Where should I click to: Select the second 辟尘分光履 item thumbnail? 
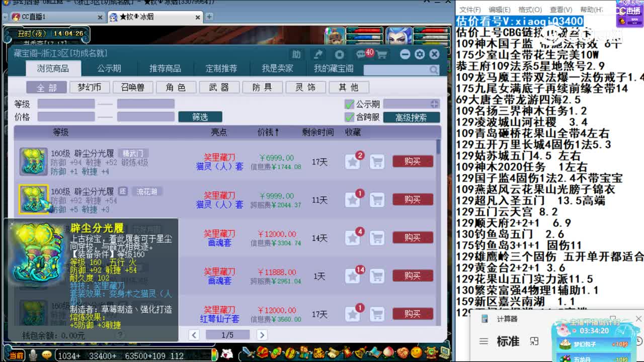34,199
